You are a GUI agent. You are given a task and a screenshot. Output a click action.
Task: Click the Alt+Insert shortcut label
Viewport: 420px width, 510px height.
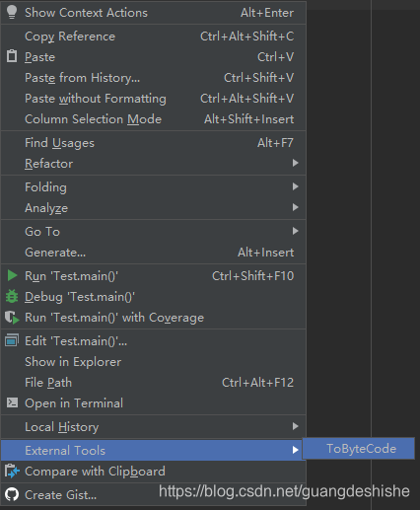tap(265, 253)
